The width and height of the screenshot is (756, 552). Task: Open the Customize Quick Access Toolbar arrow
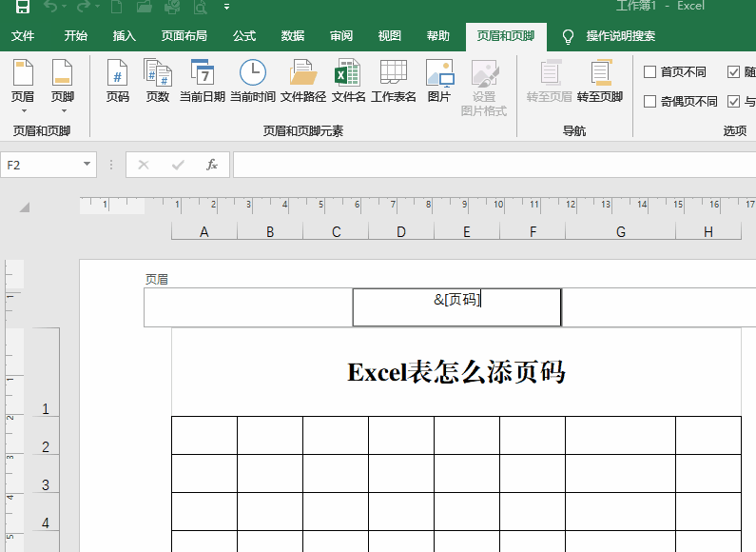tap(226, 7)
